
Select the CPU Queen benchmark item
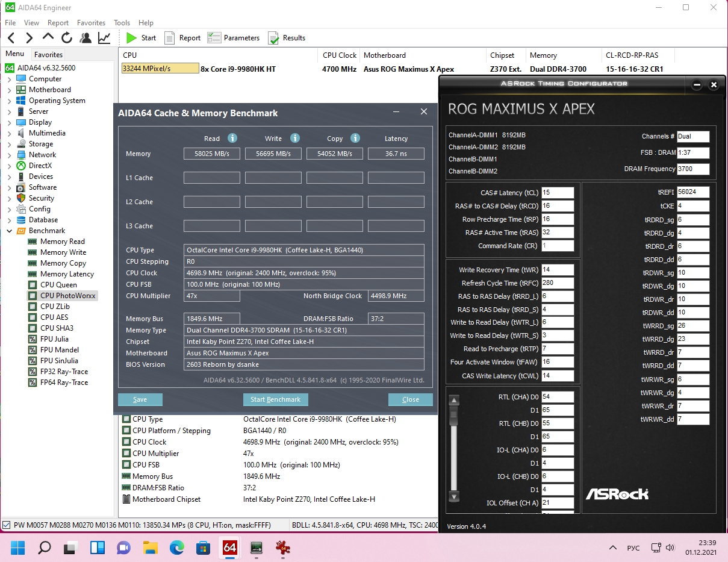58,285
